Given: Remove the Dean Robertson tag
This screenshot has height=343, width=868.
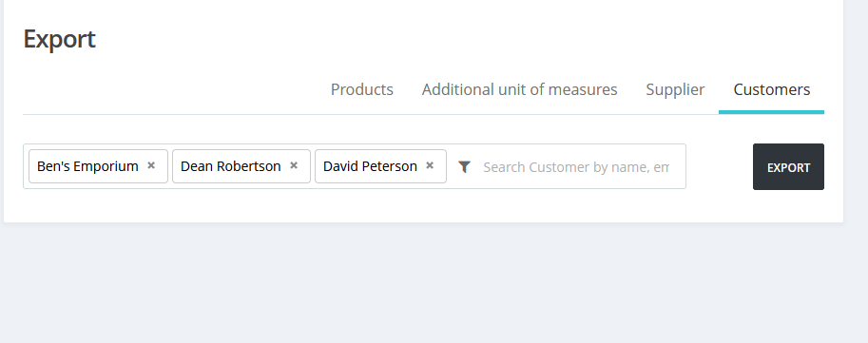Looking at the screenshot, I should (294, 165).
